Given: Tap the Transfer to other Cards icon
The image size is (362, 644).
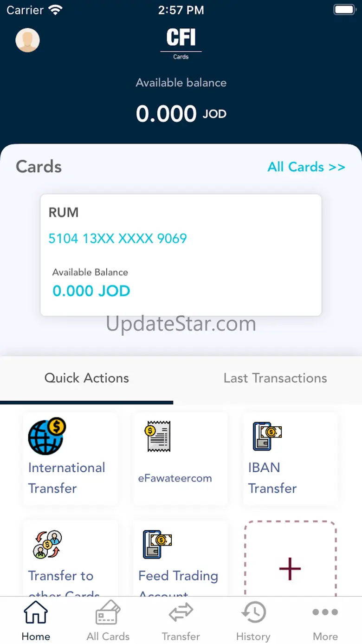Looking at the screenshot, I should pyautogui.click(x=47, y=544).
